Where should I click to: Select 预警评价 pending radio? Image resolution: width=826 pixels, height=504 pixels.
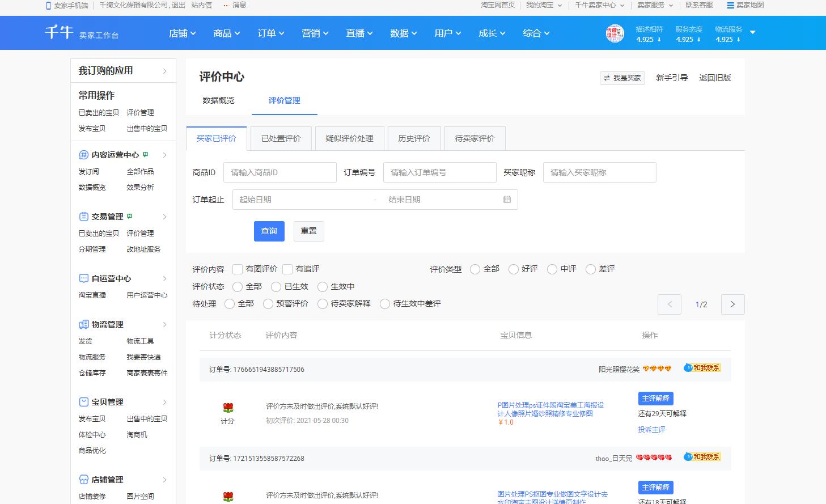268,304
